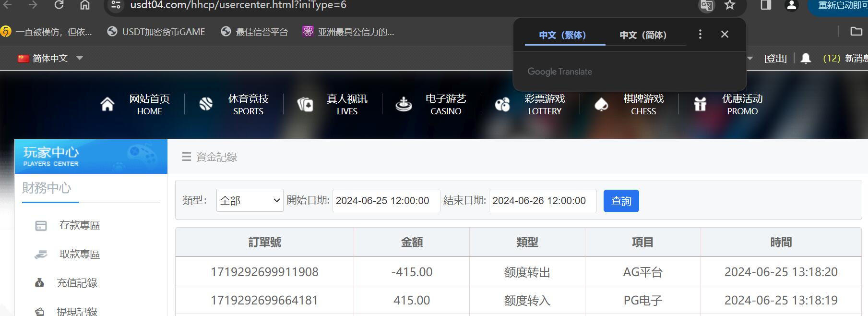The width and height of the screenshot is (868, 316).
Task: Click the promo gift box icon
Action: [700, 104]
